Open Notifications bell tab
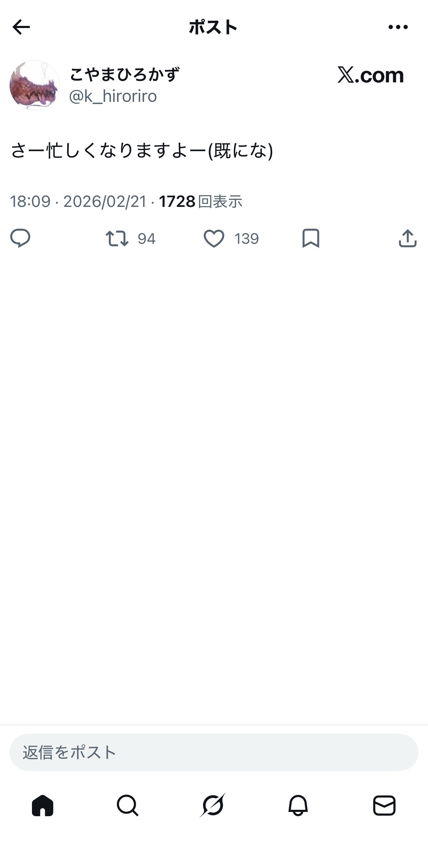 click(298, 806)
